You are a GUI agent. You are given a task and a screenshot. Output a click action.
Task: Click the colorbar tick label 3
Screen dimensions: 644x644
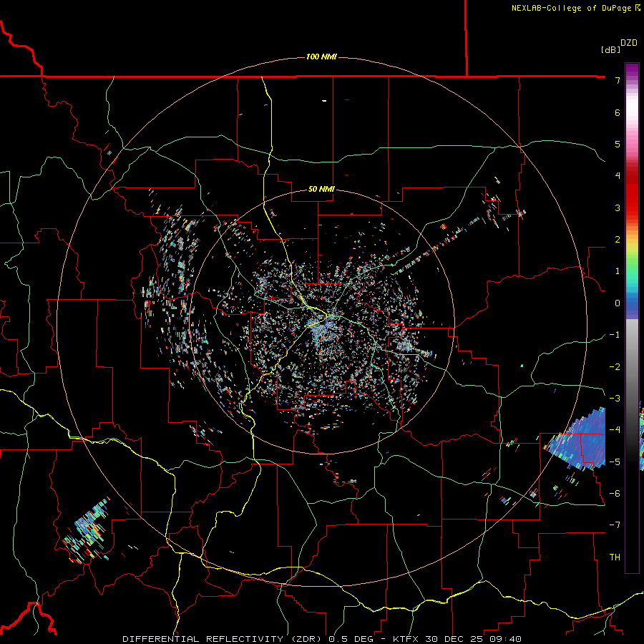coord(618,208)
